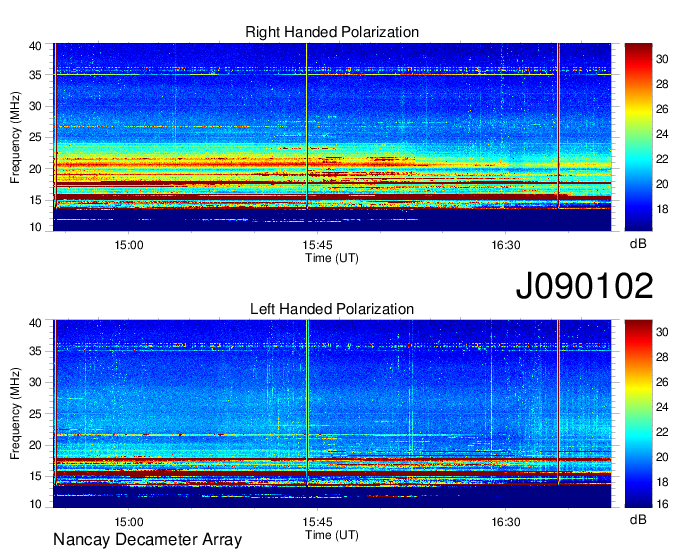Click the "35" MHz tick on Right Handed plot
The width and height of the screenshot is (680, 552).
[35, 75]
